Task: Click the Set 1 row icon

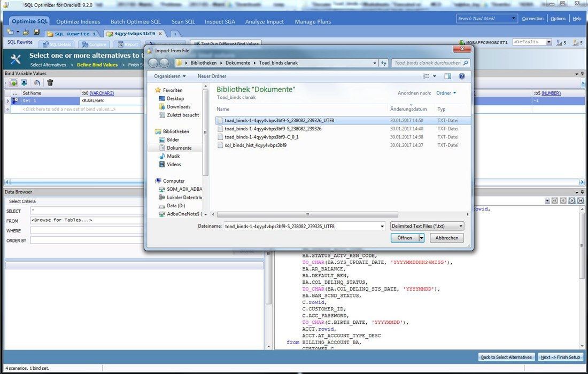Action: pos(15,101)
